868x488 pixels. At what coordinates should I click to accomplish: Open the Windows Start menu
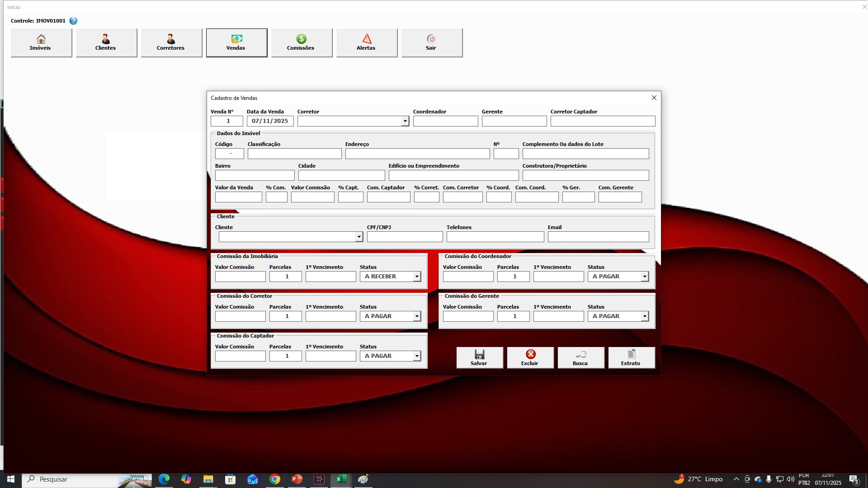coord(11,479)
